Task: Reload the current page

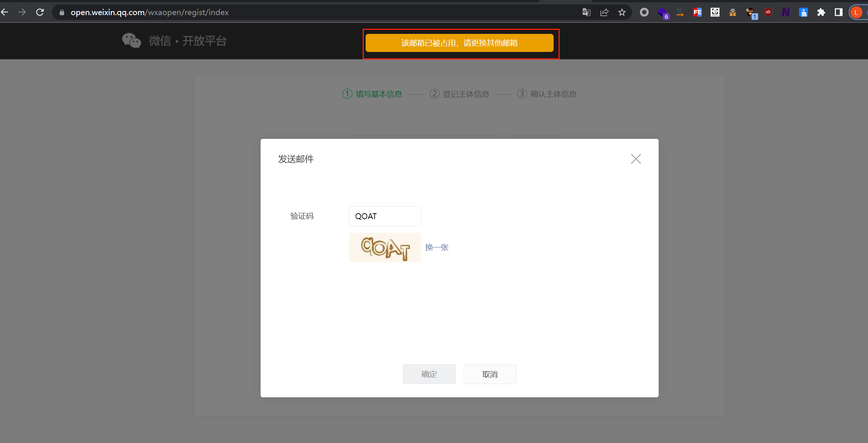Action: pyautogui.click(x=40, y=13)
